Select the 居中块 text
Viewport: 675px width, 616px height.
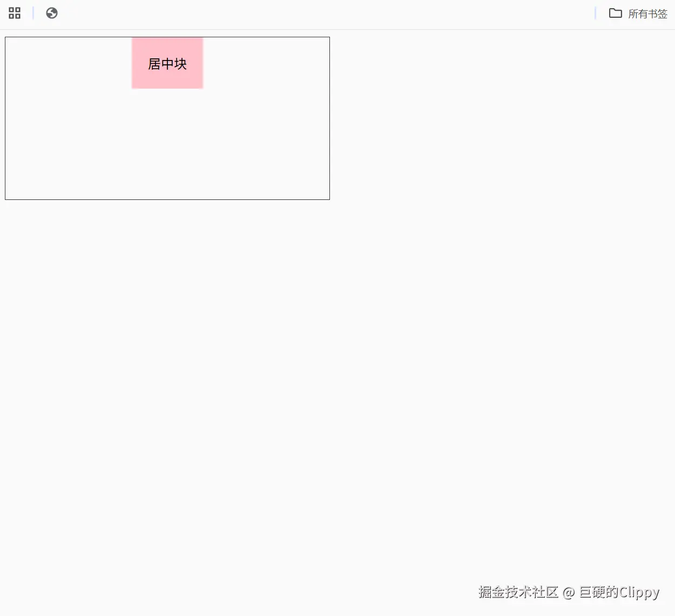point(167,63)
